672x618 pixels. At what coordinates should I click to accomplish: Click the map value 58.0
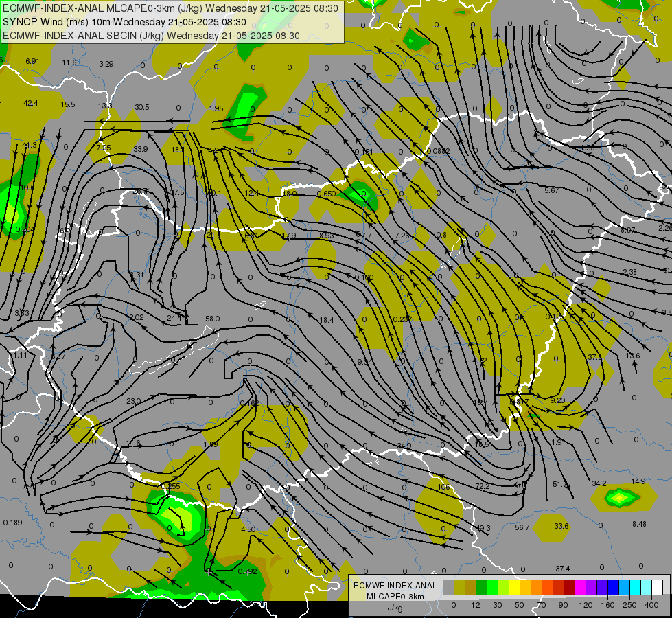pos(213,319)
